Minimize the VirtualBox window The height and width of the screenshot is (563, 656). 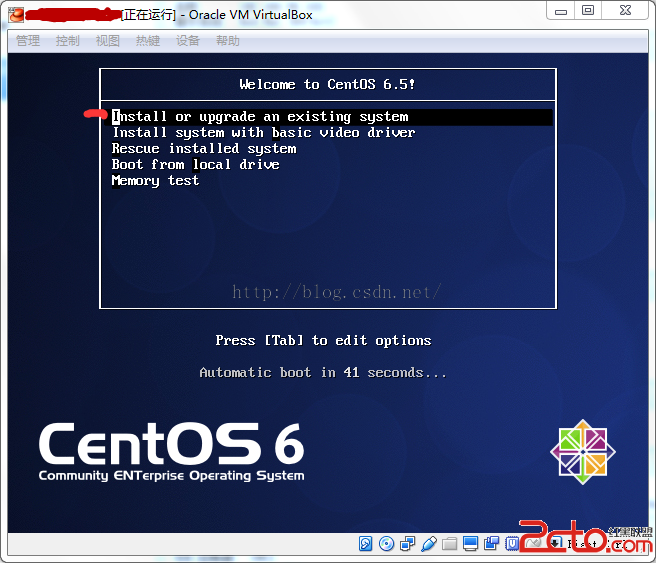tap(561, 10)
